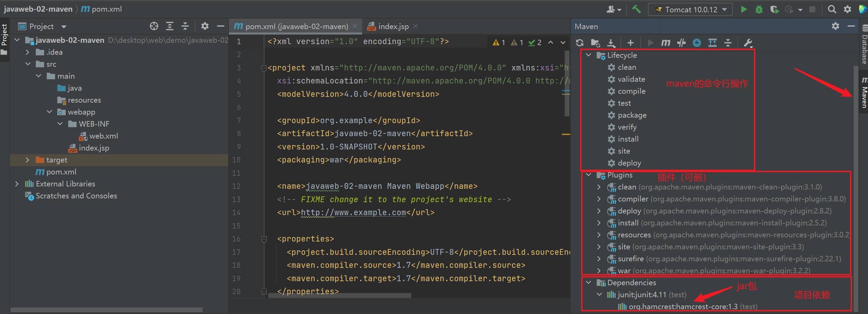The image size is (868, 314).
Task: Click the Select Opened File target icon
Action: (x=154, y=26)
